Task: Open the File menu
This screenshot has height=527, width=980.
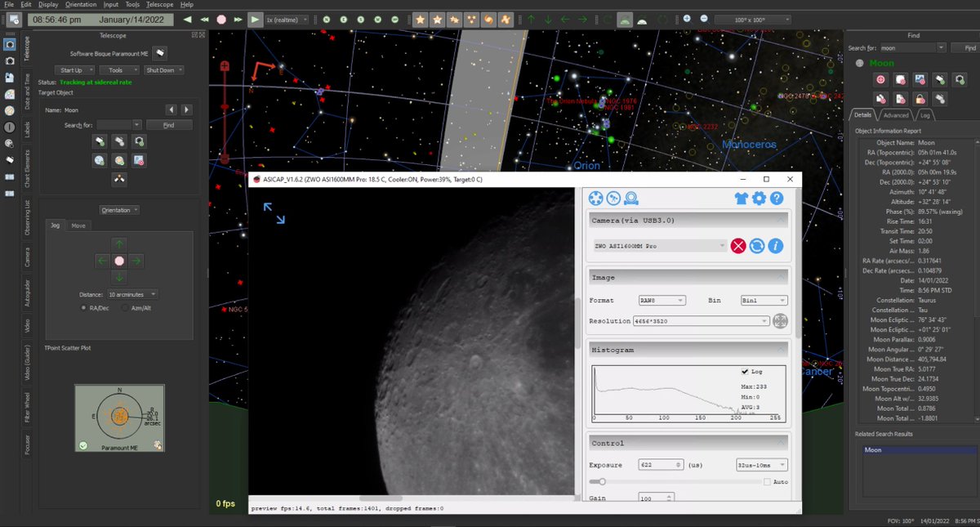Action: pos(9,4)
